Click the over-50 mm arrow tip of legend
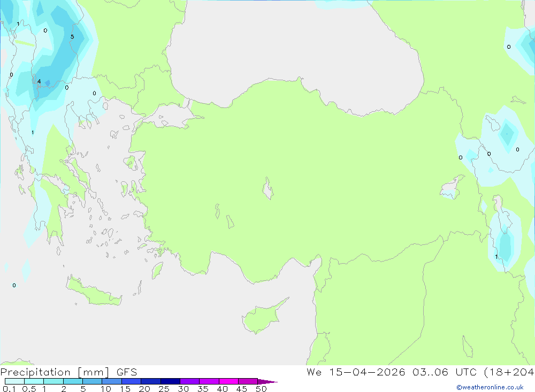This screenshot has width=535, height=392. (x=267, y=381)
